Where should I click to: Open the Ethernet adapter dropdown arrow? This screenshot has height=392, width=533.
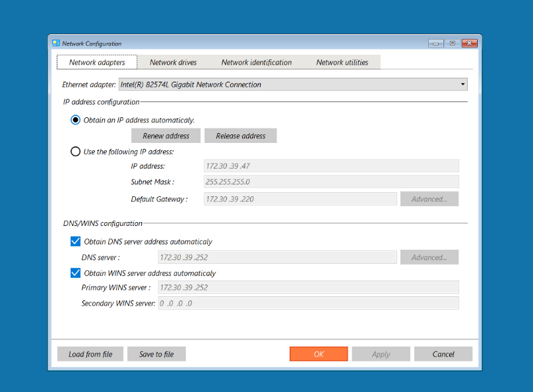462,84
